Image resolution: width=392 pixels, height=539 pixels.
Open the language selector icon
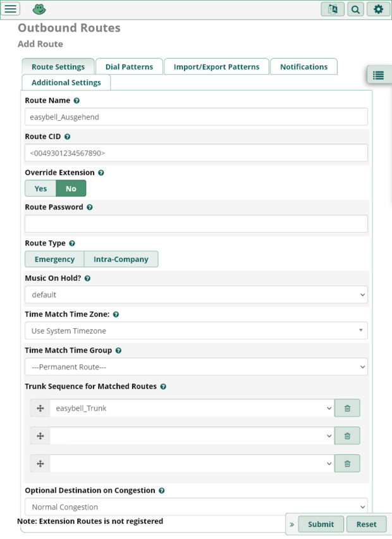(x=332, y=9)
